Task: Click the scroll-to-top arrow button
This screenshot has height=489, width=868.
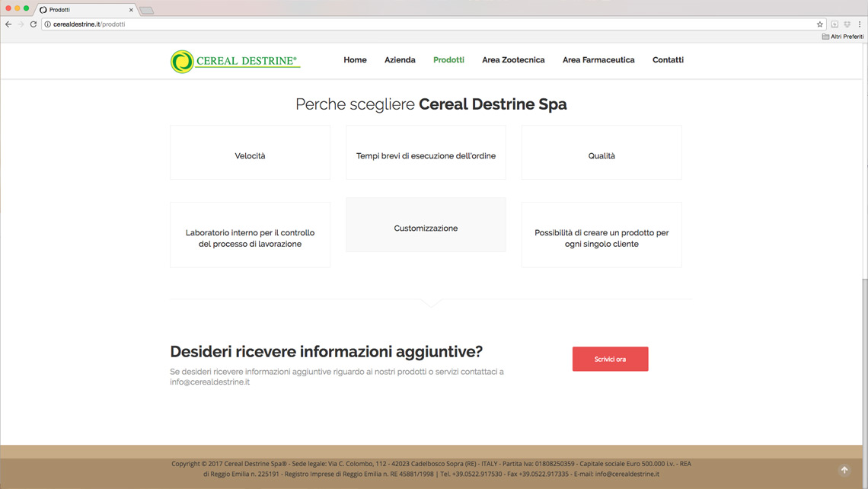Action: (x=844, y=470)
